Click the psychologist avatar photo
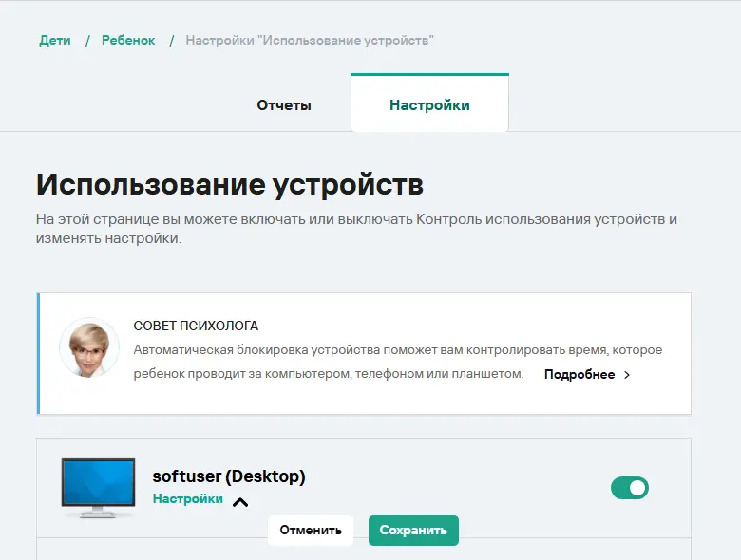741x560 pixels. [x=89, y=347]
